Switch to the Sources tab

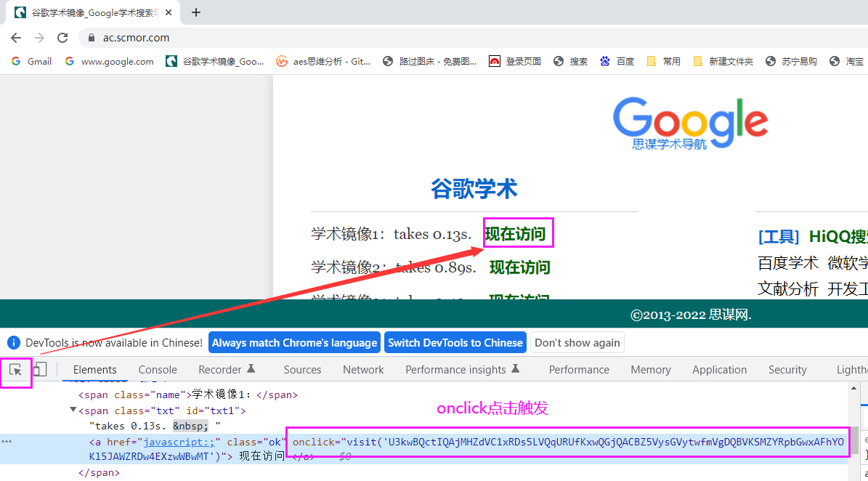pyautogui.click(x=302, y=370)
